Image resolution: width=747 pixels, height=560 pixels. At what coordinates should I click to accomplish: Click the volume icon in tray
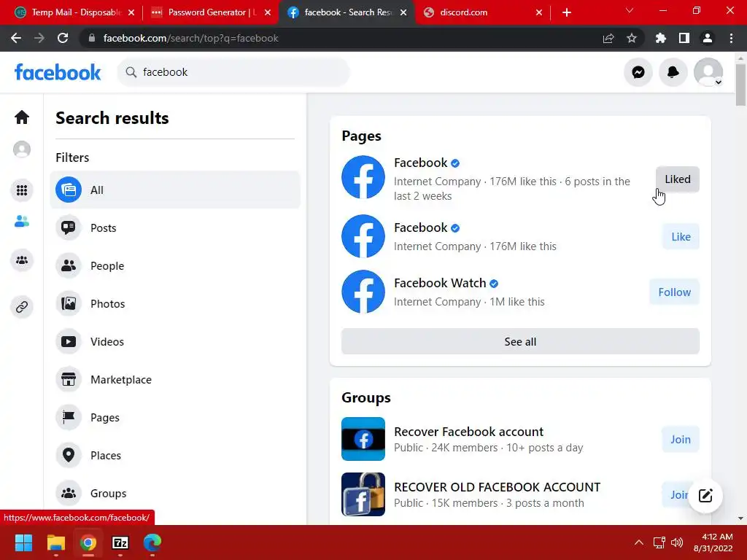pos(676,542)
